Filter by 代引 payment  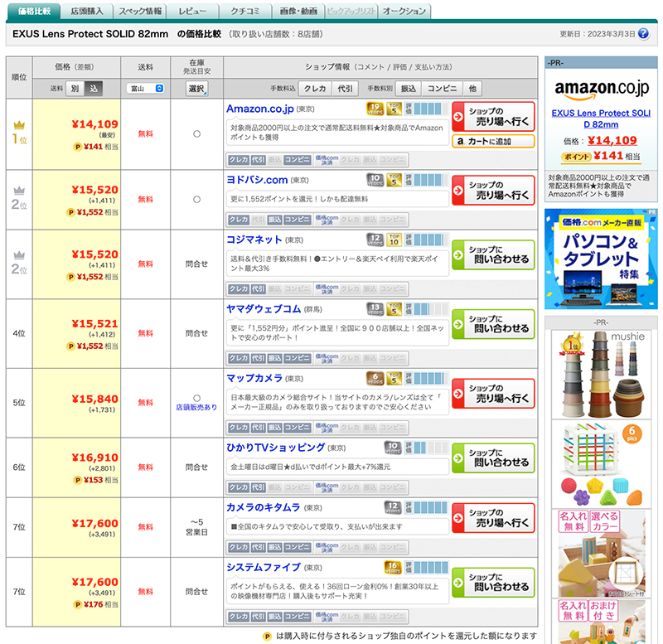[345, 89]
